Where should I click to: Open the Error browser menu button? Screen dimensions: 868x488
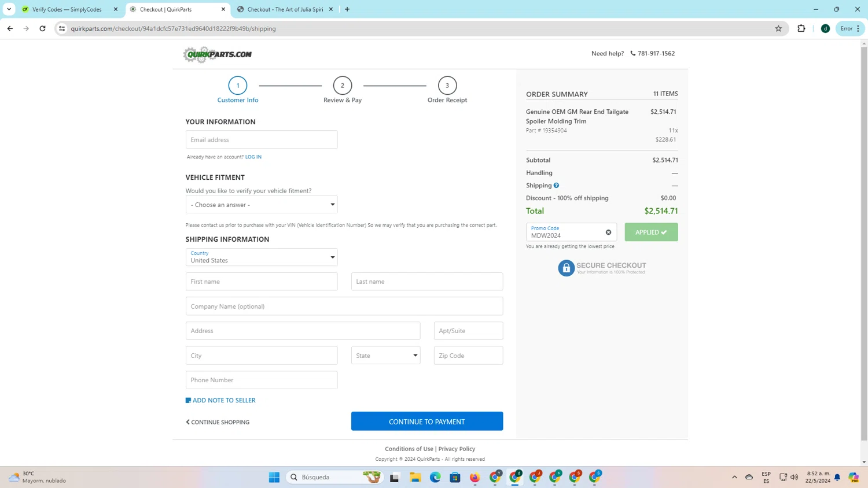850,28
